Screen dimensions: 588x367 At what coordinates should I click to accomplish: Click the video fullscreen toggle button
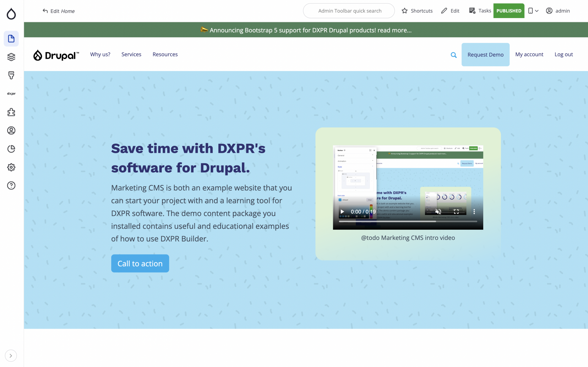click(456, 211)
